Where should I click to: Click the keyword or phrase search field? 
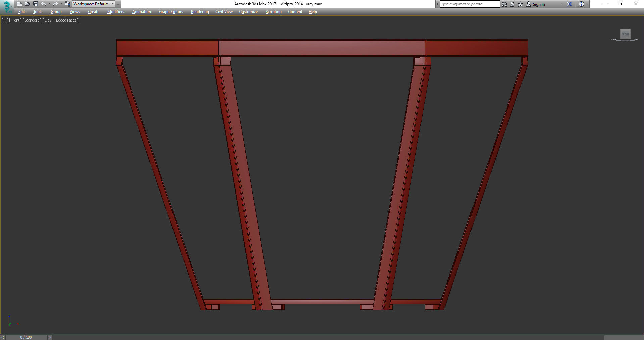(470, 4)
